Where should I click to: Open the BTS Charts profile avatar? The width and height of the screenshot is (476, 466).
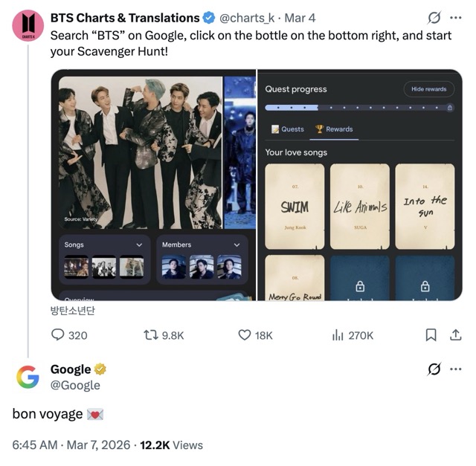(x=28, y=26)
